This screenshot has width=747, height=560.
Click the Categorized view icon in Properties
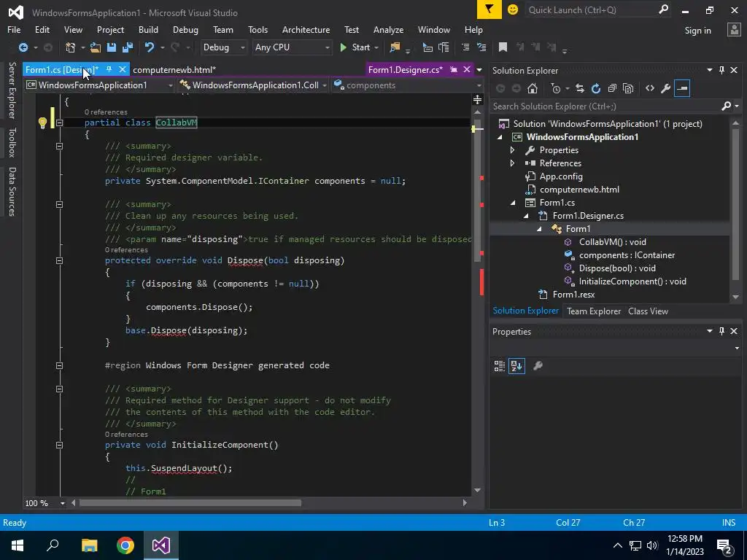click(499, 366)
